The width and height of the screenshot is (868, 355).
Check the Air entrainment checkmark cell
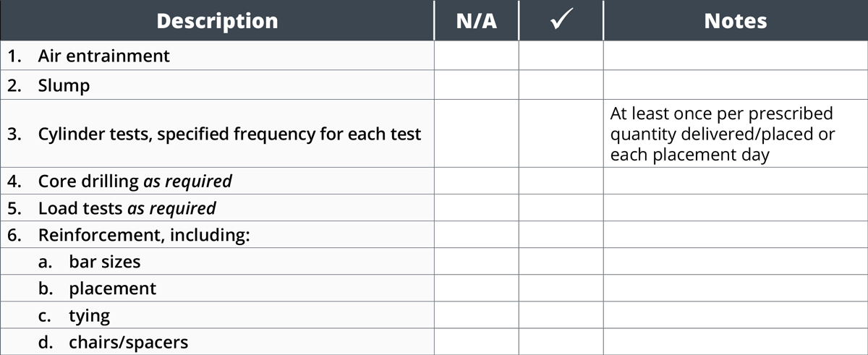(x=561, y=56)
